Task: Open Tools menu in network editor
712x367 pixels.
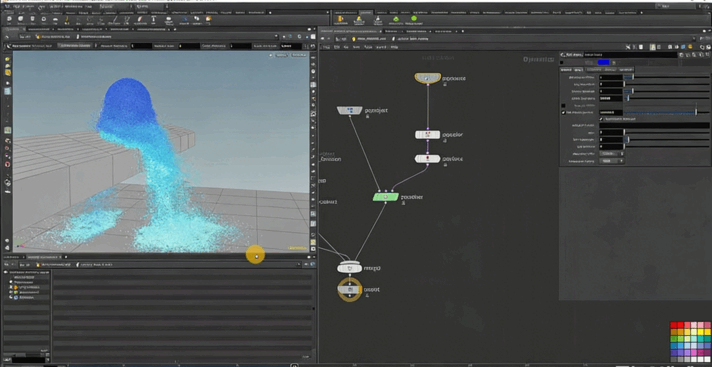Action: click(368, 47)
